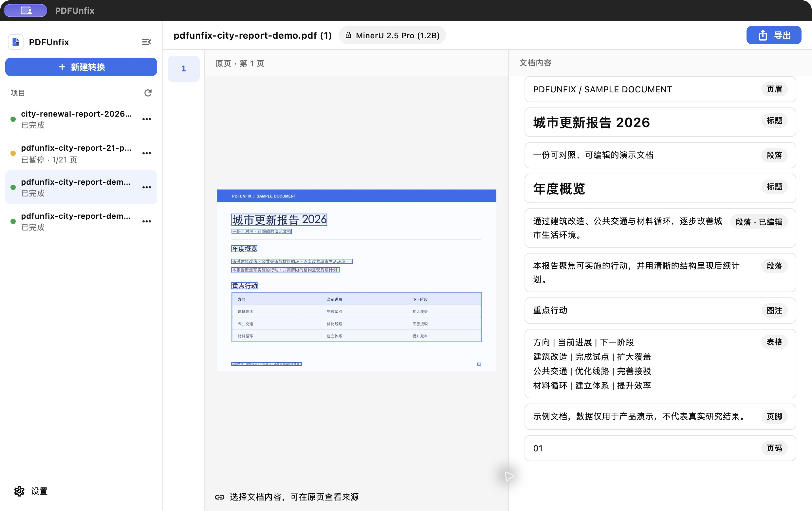Click the table region on the original page

(357, 317)
